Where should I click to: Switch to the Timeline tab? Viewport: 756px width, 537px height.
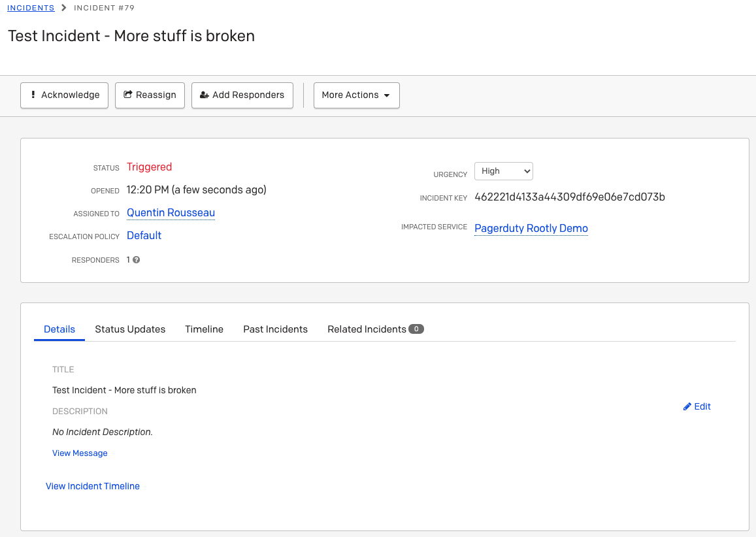click(204, 329)
